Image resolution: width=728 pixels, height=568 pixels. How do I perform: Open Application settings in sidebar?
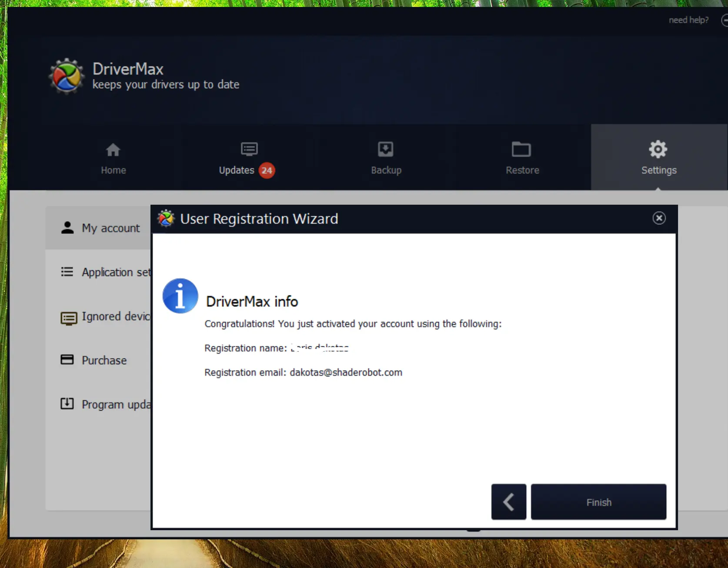[98, 272]
